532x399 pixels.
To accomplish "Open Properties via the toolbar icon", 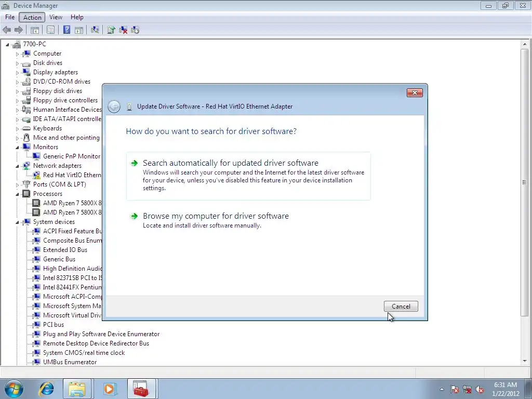I will [x=50, y=30].
